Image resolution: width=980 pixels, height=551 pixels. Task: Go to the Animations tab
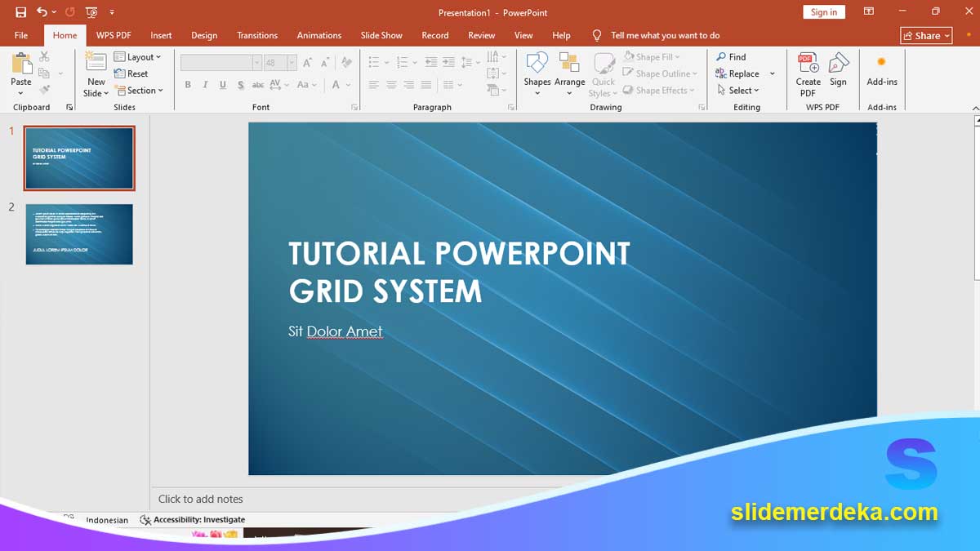319,35
